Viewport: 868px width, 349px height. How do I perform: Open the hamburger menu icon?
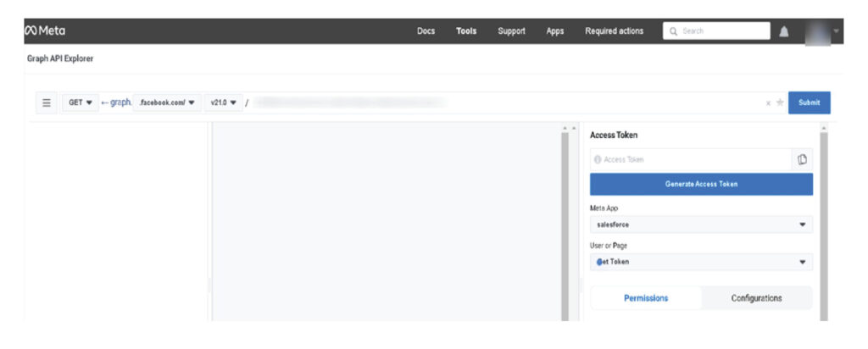coord(47,102)
